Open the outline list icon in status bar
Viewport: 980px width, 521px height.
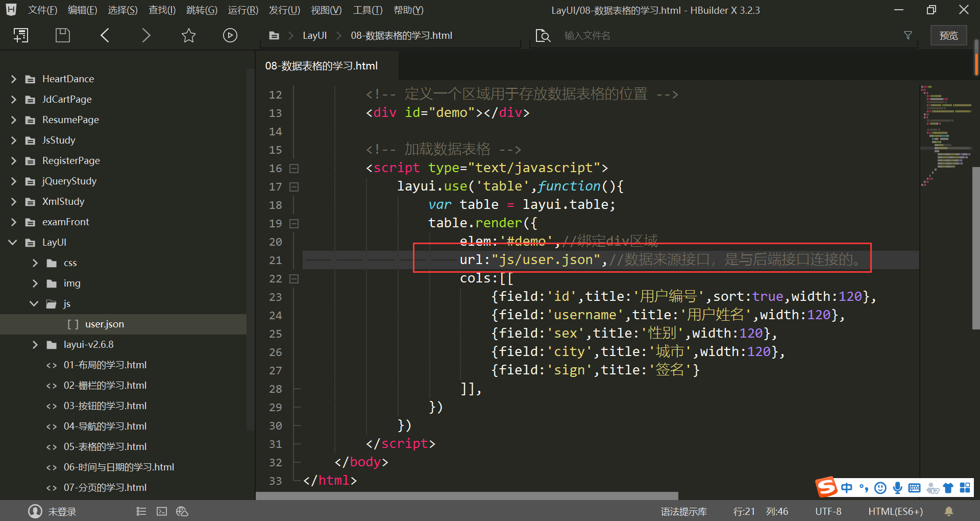tap(141, 511)
